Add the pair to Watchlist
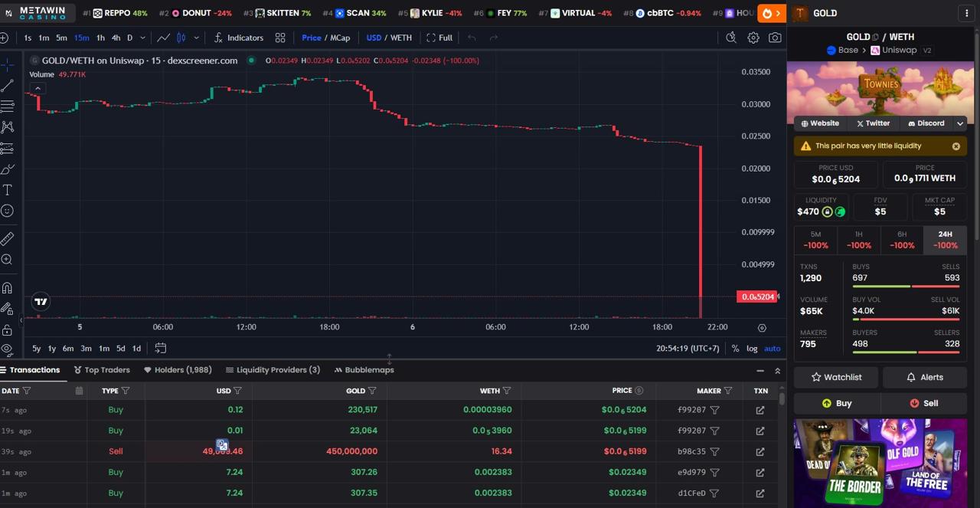The height and width of the screenshot is (508, 980). click(x=836, y=377)
